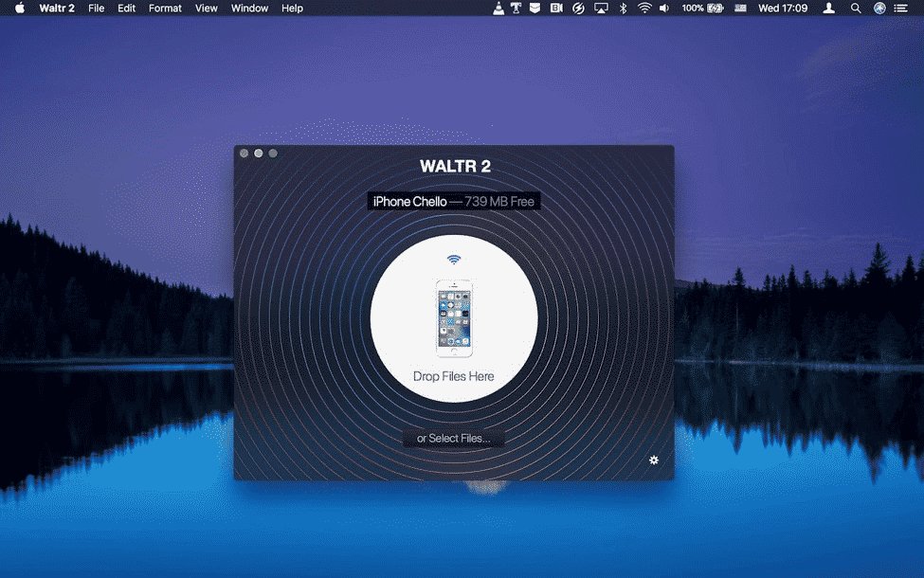Open the Bluetooth icon in the menu bar
Screen dimensions: 924x578
coord(623,8)
